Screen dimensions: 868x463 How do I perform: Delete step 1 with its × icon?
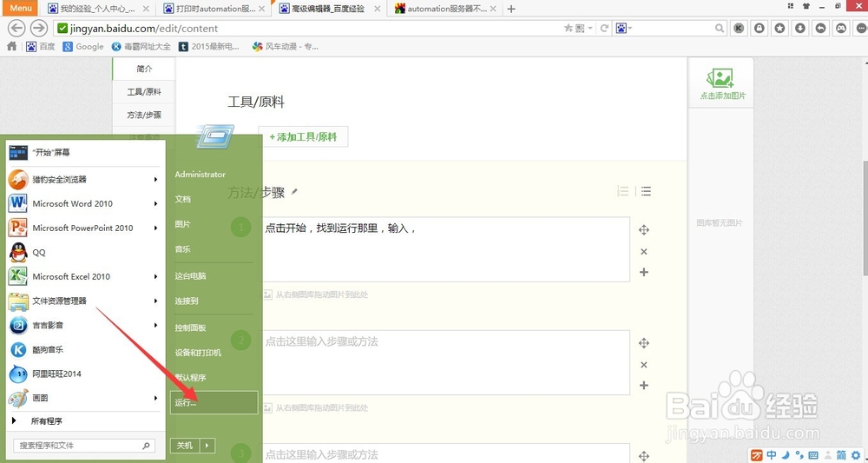[644, 251]
